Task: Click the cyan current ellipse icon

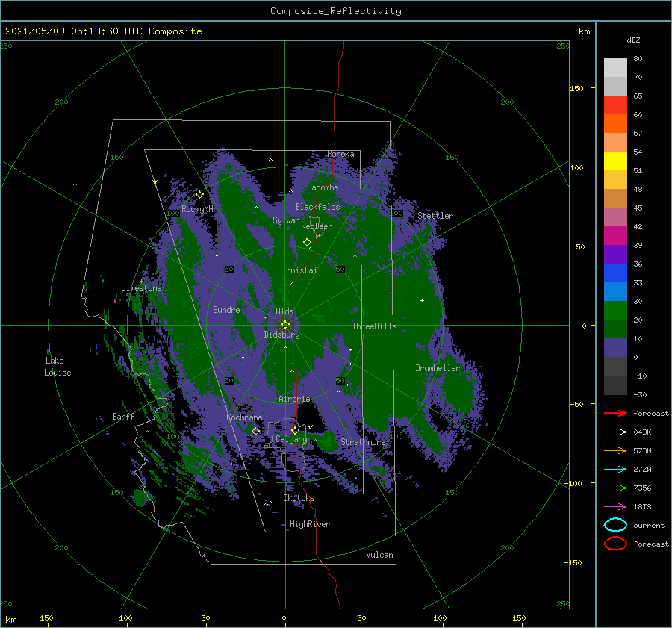Action: coord(615,525)
